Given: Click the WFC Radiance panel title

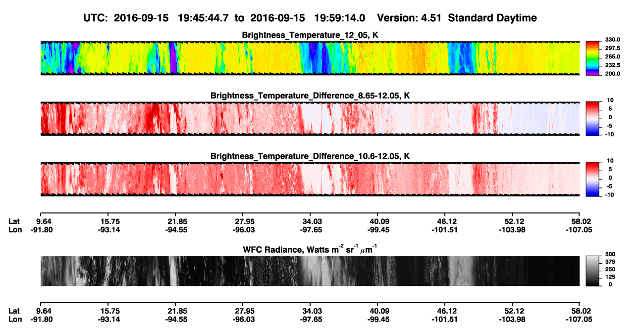Looking at the screenshot, I should point(310,249).
